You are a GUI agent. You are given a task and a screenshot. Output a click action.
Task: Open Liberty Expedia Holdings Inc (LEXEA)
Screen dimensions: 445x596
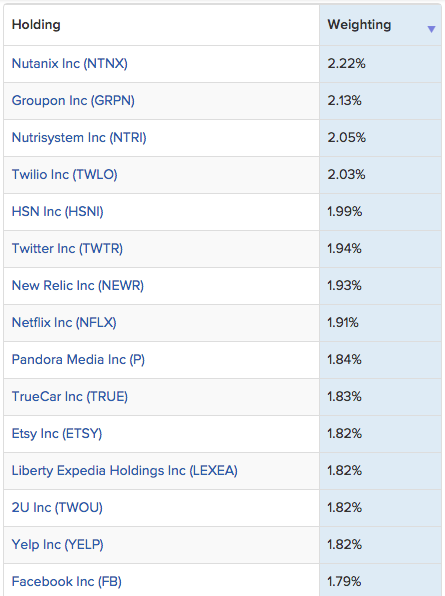tap(125, 471)
